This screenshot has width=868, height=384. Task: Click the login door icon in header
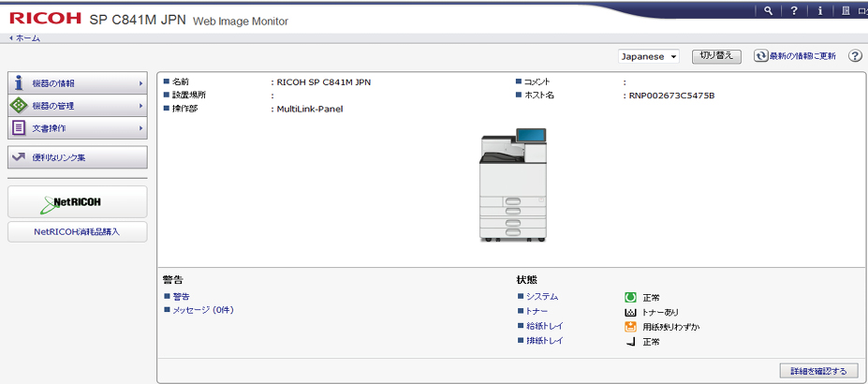click(846, 11)
